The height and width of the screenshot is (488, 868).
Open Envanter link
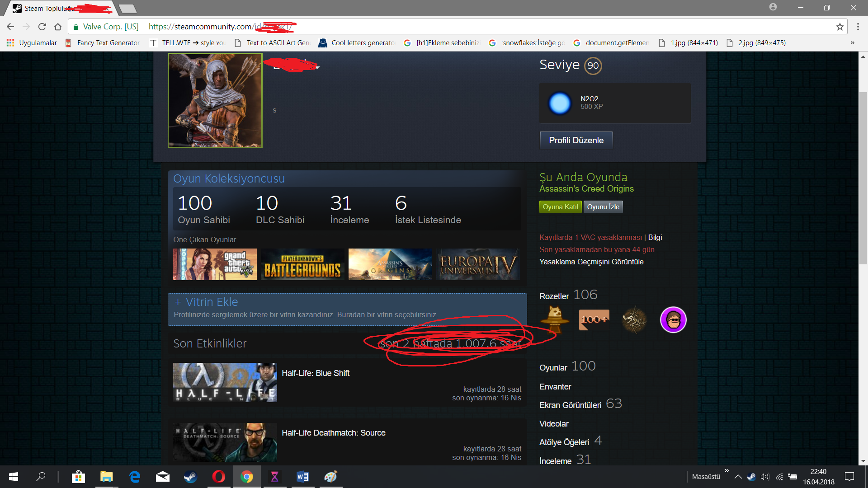[555, 387]
